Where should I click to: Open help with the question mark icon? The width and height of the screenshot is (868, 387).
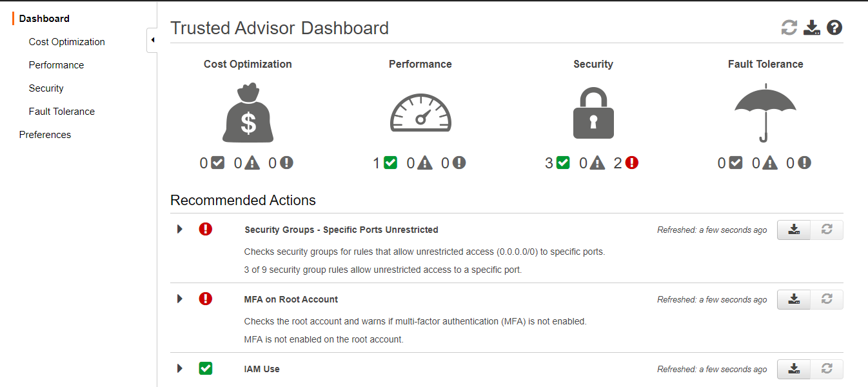tap(834, 28)
